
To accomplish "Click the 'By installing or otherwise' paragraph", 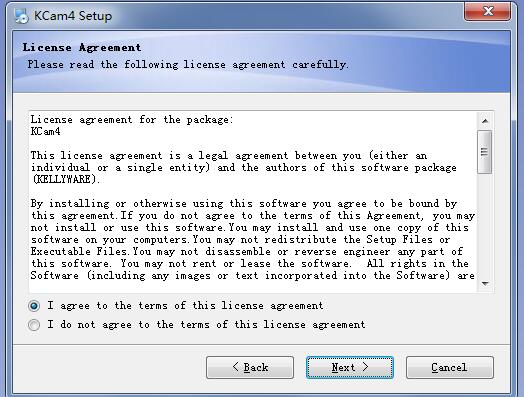I will click(x=253, y=240).
